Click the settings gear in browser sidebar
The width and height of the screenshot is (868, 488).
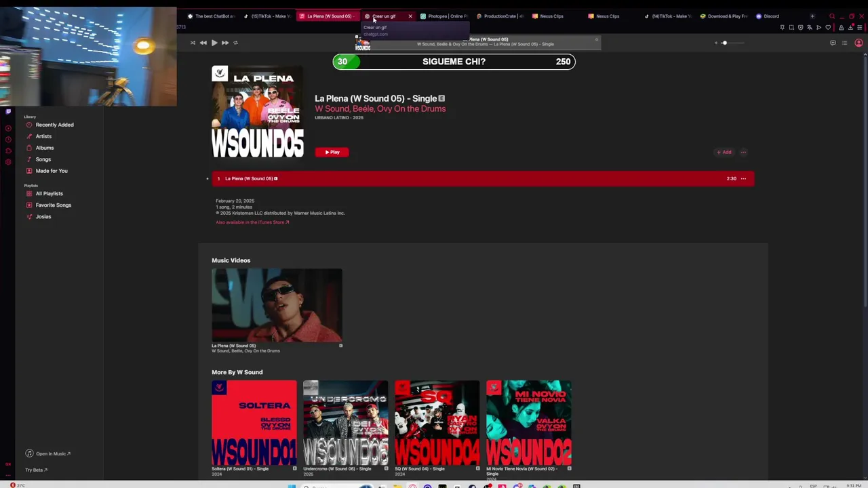pos(8,162)
